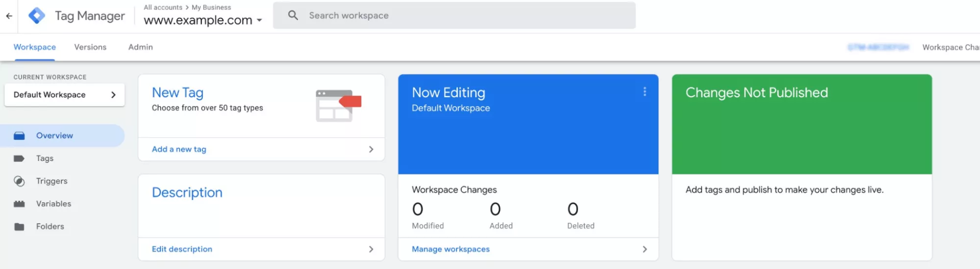Click the All accounts breadcrumb
Image resolution: width=980 pixels, height=269 pixels.
163,7
